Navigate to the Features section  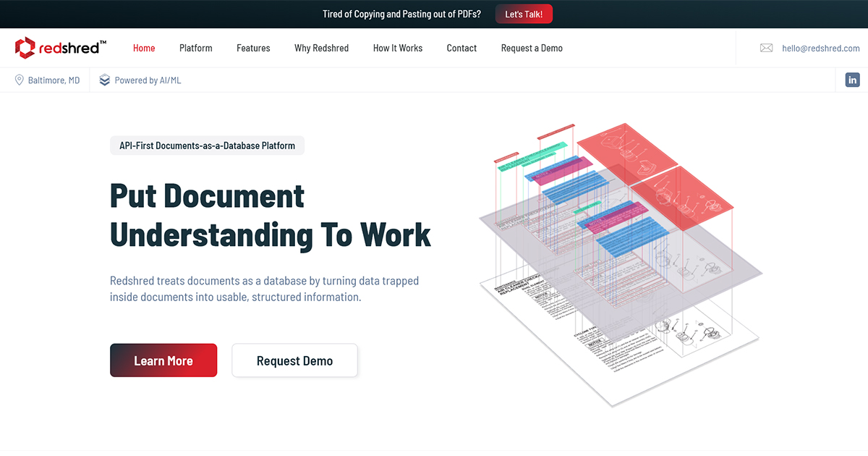[x=253, y=48]
